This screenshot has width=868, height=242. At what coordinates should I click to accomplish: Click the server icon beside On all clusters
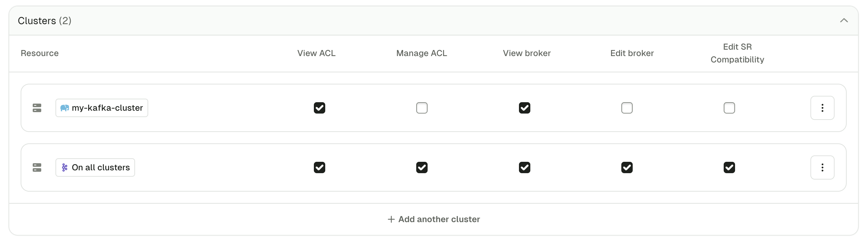(37, 167)
